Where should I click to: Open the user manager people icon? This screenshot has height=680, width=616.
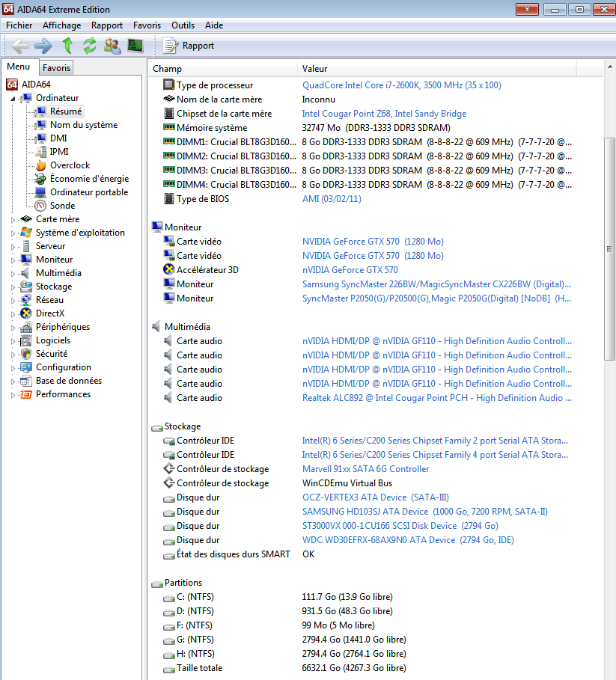pos(113,46)
